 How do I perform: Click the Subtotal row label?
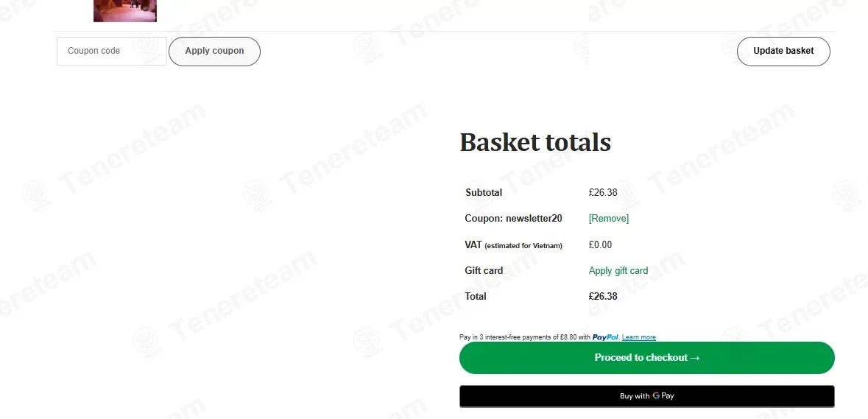coord(484,193)
